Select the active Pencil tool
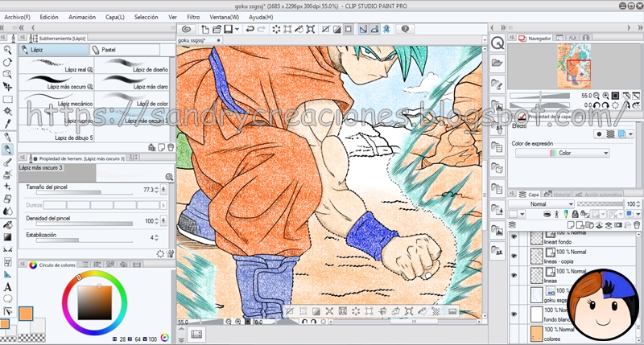This screenshot has width=644, height=345. pos(7,150)
